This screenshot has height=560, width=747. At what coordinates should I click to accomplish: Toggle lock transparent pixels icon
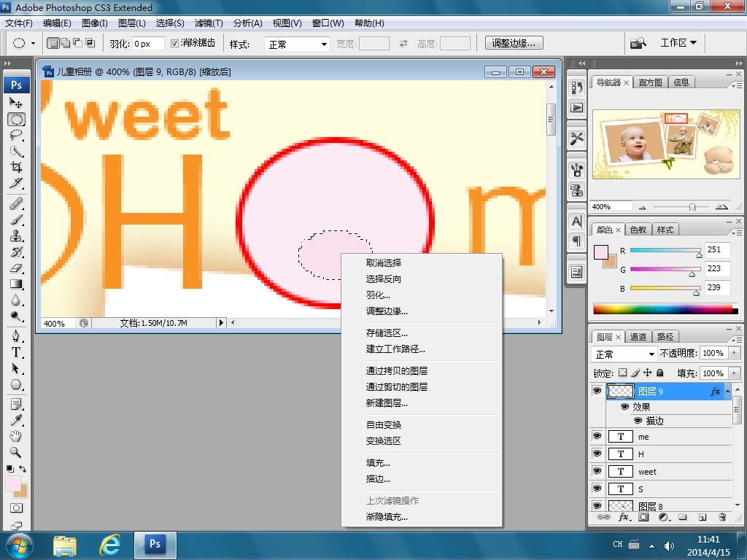click(623, 373)
